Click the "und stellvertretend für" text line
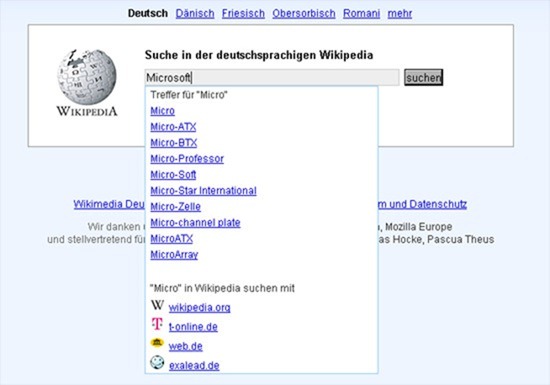 click(96, 239)
